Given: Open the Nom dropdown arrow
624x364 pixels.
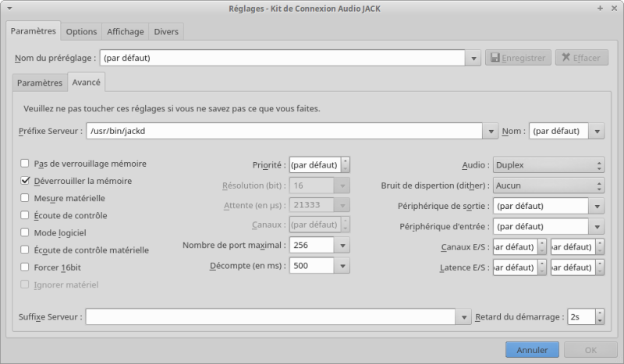Looking at the screenshot, I should click(597, 131).
